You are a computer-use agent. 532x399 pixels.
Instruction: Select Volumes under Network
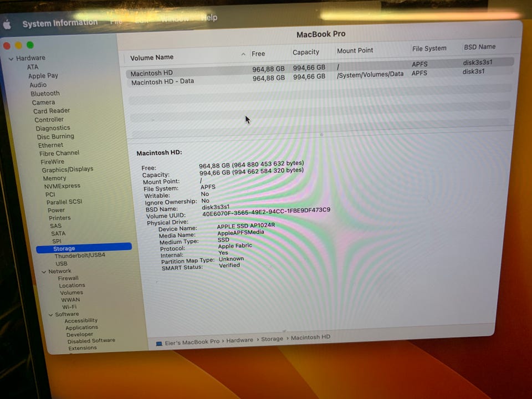pyautogui.click(x=71, y=293)
